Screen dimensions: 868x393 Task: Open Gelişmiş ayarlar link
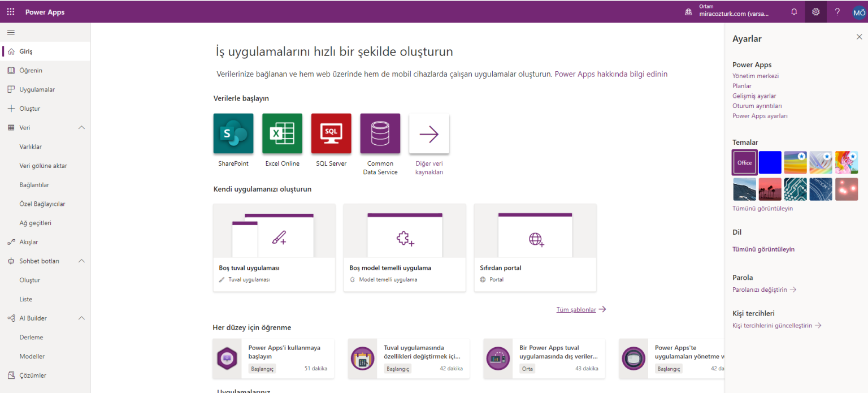[x=754, y=96]
